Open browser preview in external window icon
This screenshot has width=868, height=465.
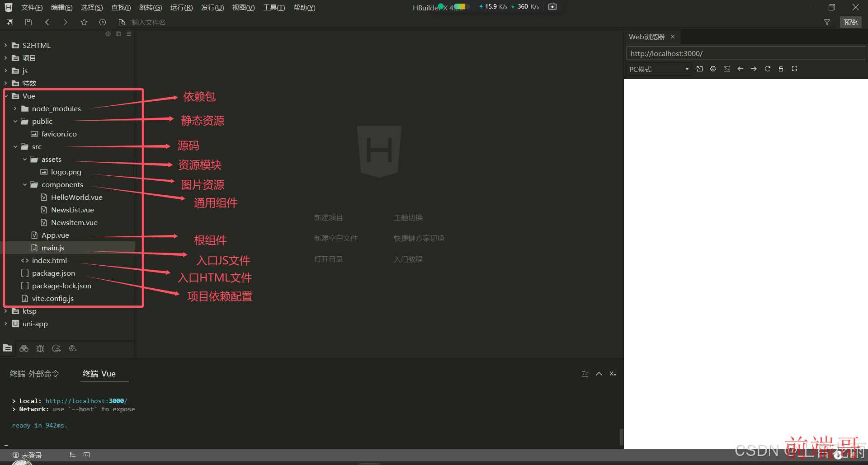(x=700, y=69)
